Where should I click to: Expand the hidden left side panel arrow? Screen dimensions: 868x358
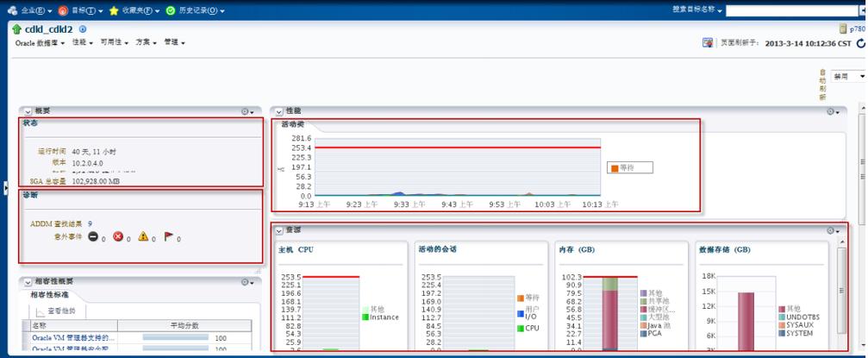tap(5, 187)
